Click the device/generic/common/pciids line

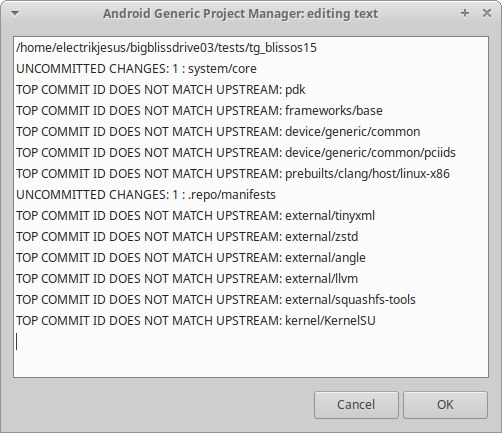[x=236, y=153]
